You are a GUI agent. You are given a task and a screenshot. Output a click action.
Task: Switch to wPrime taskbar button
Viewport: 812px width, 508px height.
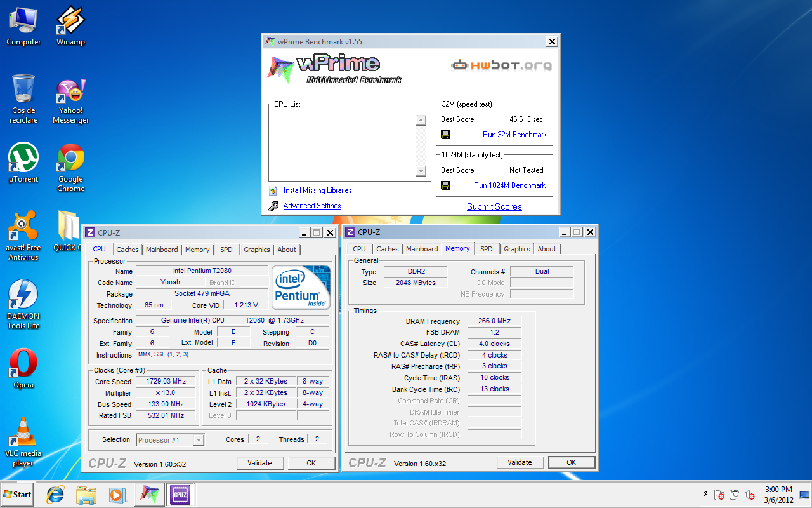coord(150,495)
